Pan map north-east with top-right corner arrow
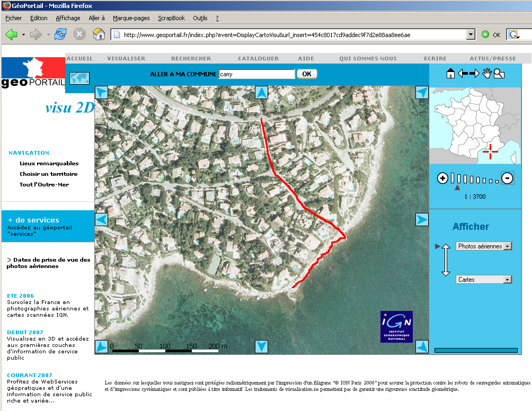This screenshot has height=411, width=532. (422, 92)
